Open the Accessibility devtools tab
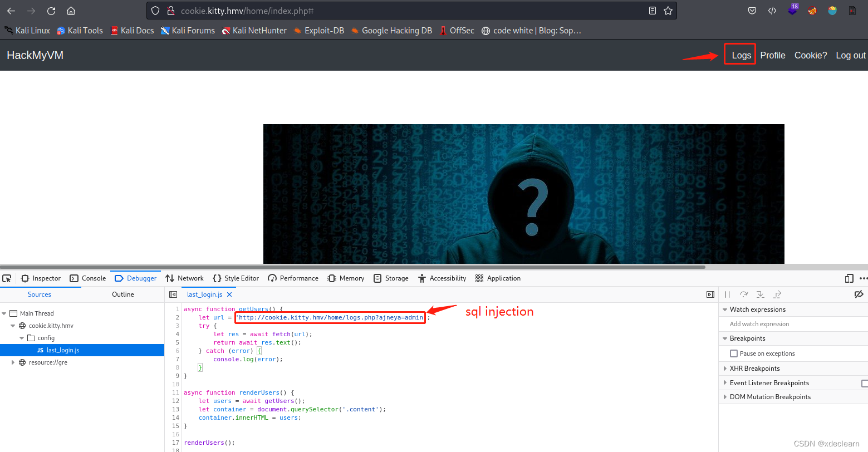 tap(442, 278)
